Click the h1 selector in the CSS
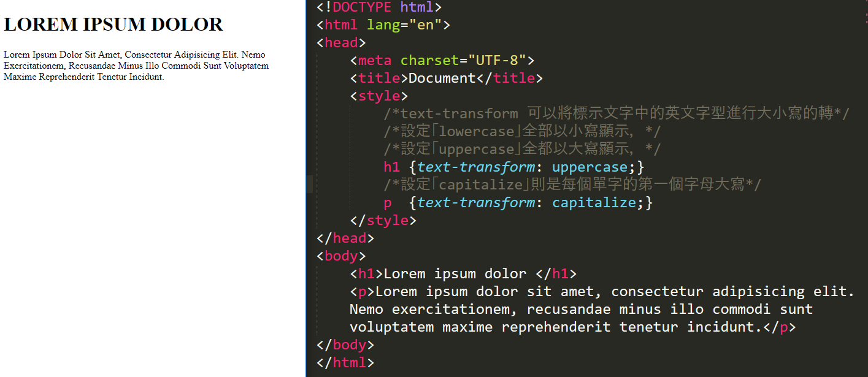The height and width of the screenshot is (377, 868). click(x=392, y=167)
